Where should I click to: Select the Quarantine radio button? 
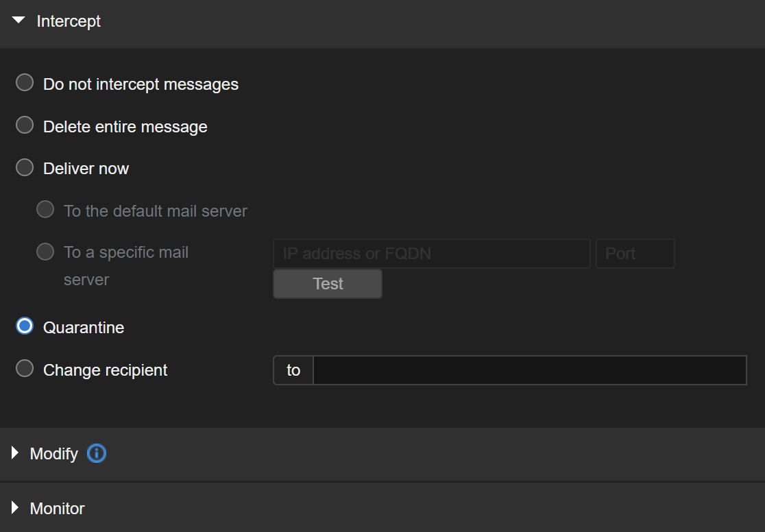tap(25, 327)
